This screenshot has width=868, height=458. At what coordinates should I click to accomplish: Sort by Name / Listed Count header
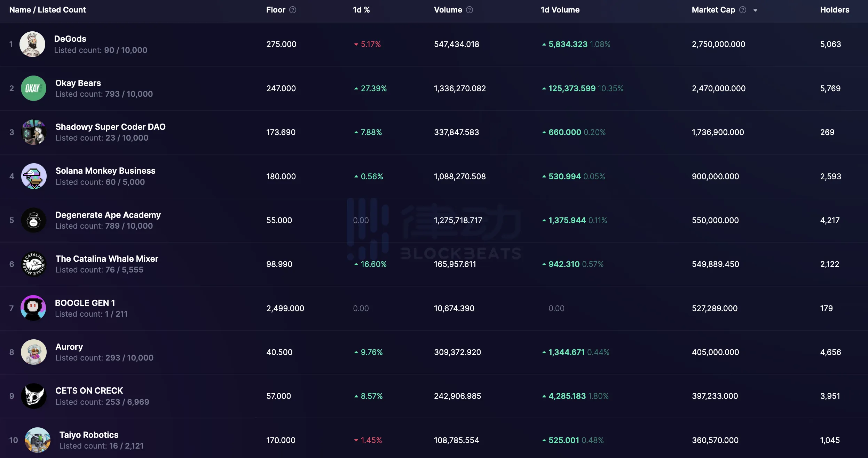click(x=47, y=10)
